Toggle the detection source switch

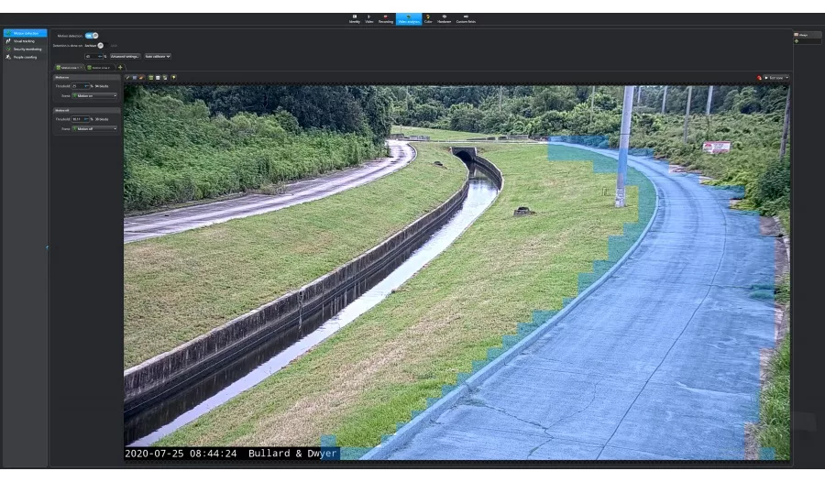click(101, 45)
